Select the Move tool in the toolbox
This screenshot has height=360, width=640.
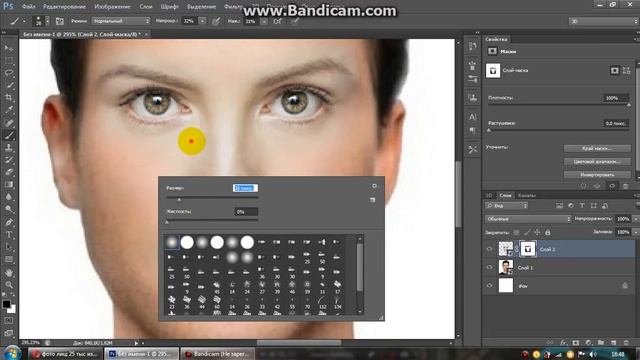click(x=9, y=48)
